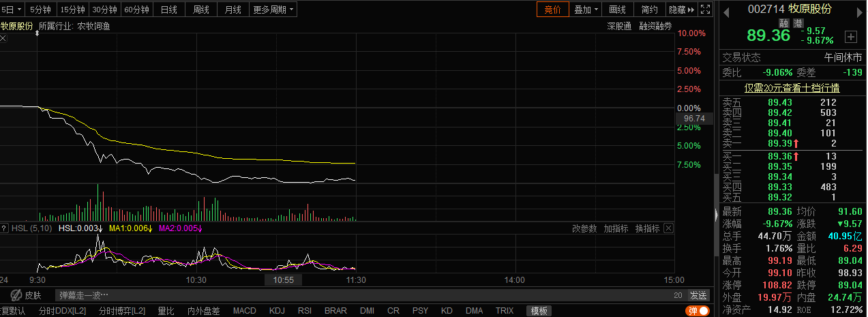Click the HSL indicator help question icon
This screenshot has height=317, width=868.
pyautogui.click(x=4, y=228)
